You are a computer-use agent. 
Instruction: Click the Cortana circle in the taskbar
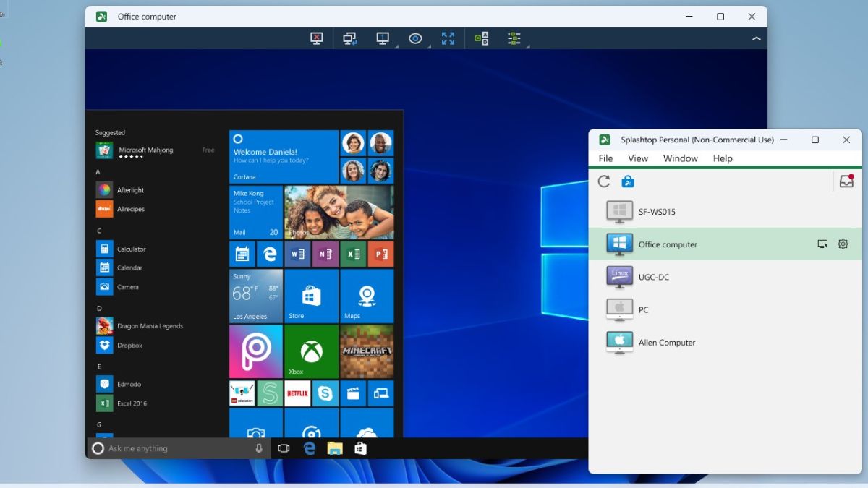98,448
